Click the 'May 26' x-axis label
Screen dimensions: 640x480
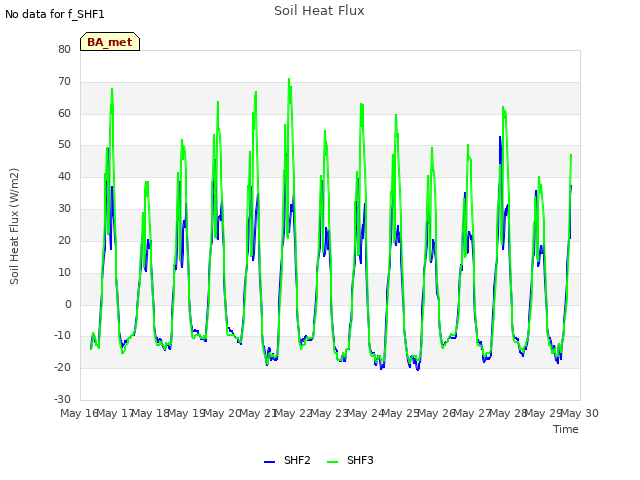click(436, 413)
